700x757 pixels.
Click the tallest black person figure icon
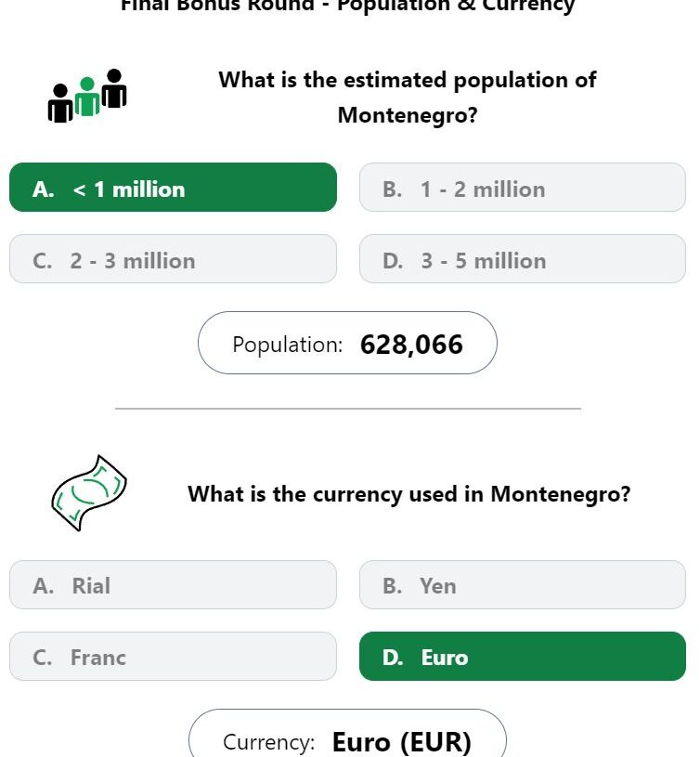point(114,88)
